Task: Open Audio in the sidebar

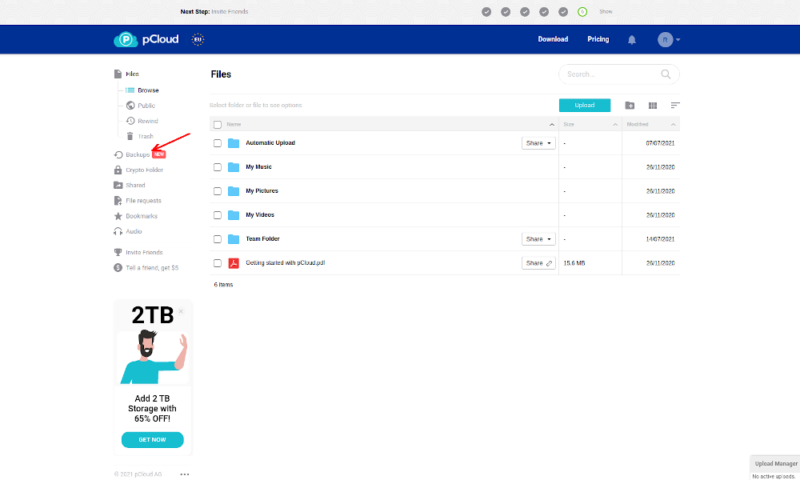Action: pyautogui.click(x=128, y=231)
